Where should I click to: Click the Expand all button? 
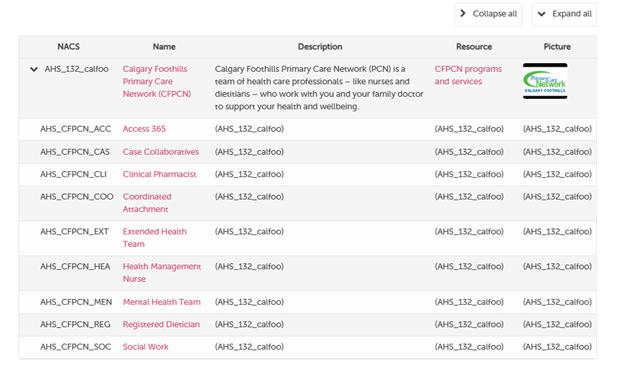click(x=564, y=14)
